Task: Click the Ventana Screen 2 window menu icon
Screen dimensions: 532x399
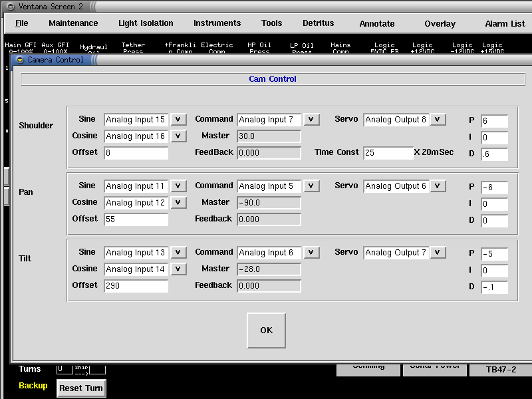Action: click(11, 7)
